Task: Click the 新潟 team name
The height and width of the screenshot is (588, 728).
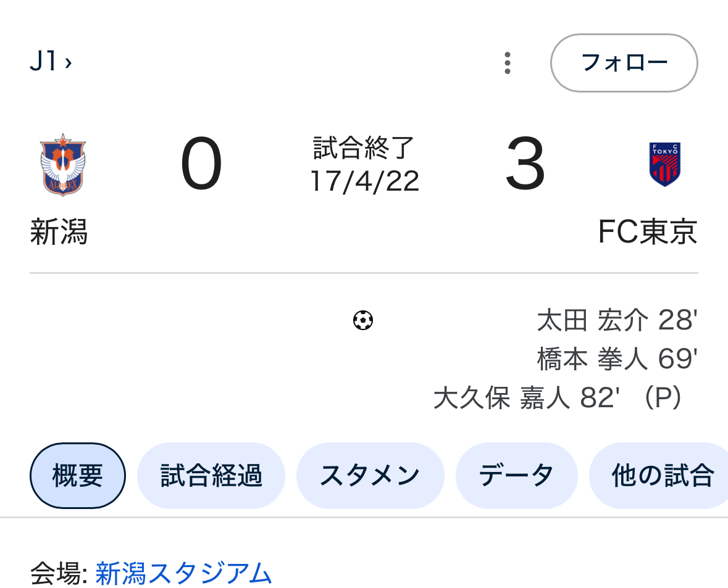Action: pyautogui.click(x=59, y=233)
